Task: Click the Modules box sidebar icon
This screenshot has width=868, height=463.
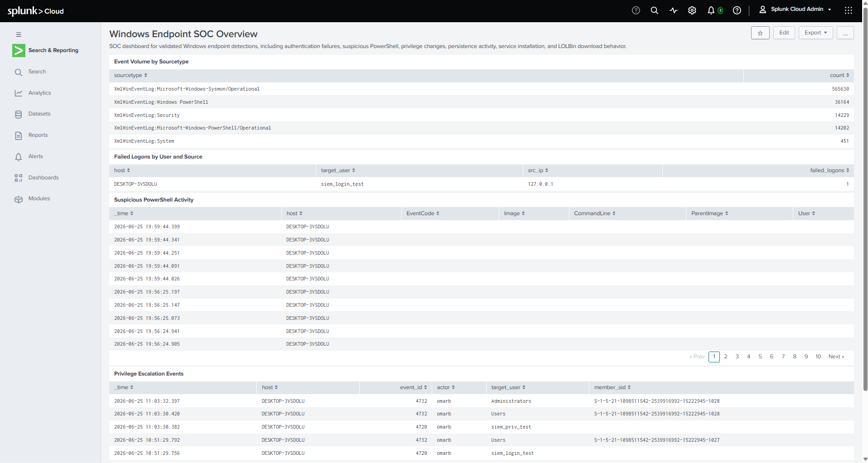Action: [x=19, y=199]
